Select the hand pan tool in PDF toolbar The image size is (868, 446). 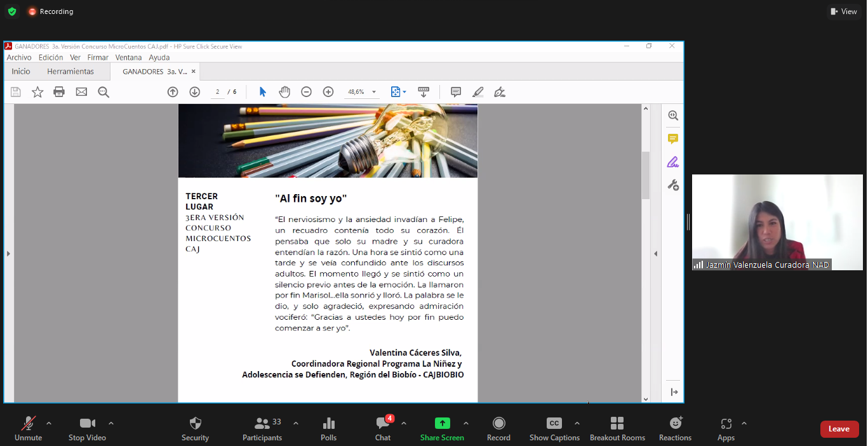(284, 92)
